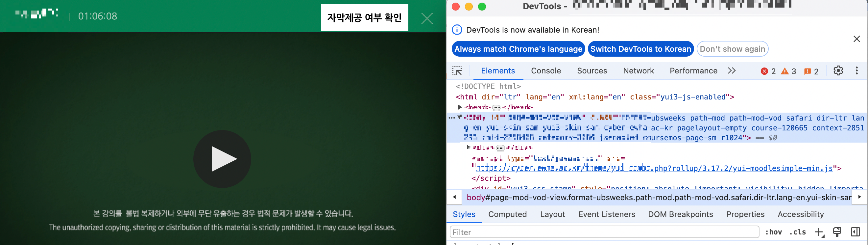The width and height of the screenshot is (868, 245).
Task: Click Switch DevTools to Korean
Action: (x=640, y=49)
